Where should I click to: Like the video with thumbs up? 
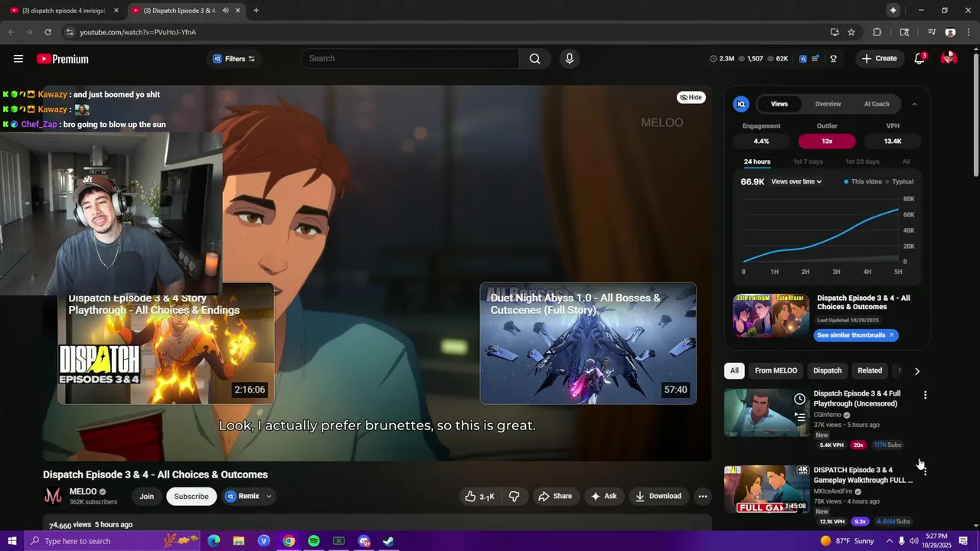(479, 496)
